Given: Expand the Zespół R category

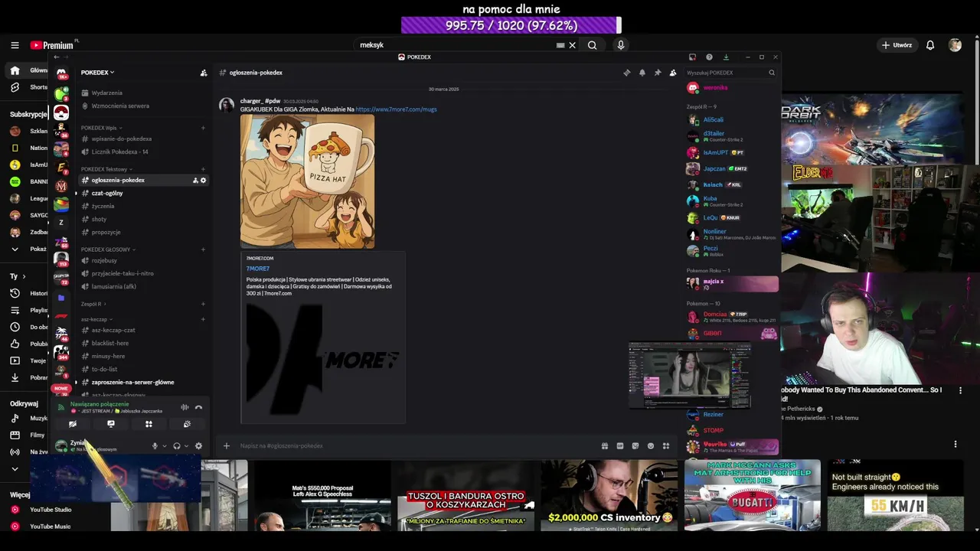Looking at the screenshot, I should coord(93,304).
